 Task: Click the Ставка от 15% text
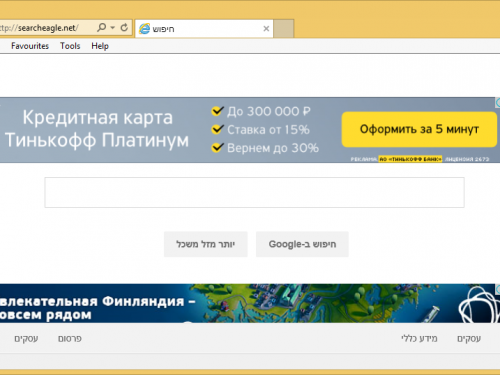tap(268, 130)
